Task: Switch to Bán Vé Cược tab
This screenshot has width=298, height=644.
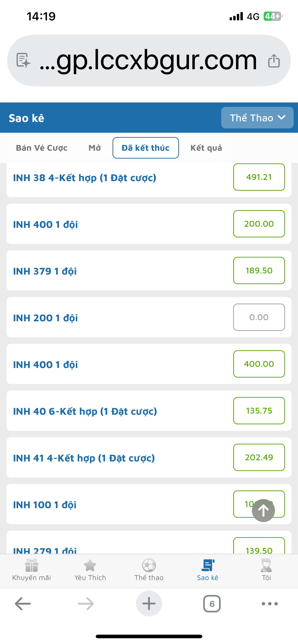Action: [42, 148]
